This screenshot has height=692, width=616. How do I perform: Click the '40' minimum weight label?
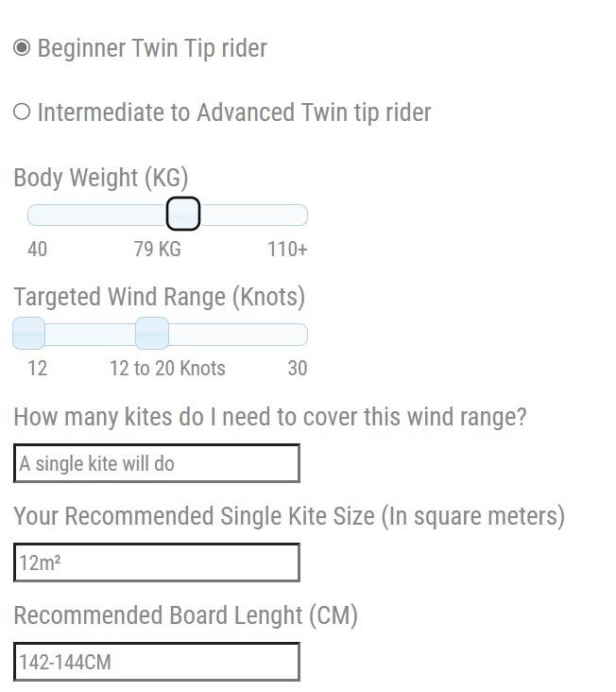[x=38, y=250]
